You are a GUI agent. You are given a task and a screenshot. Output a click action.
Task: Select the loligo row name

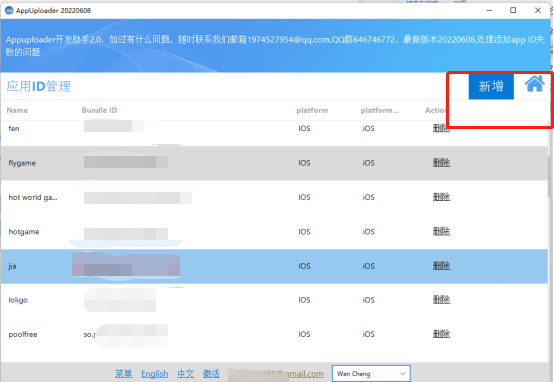click(x=18, y=300)
